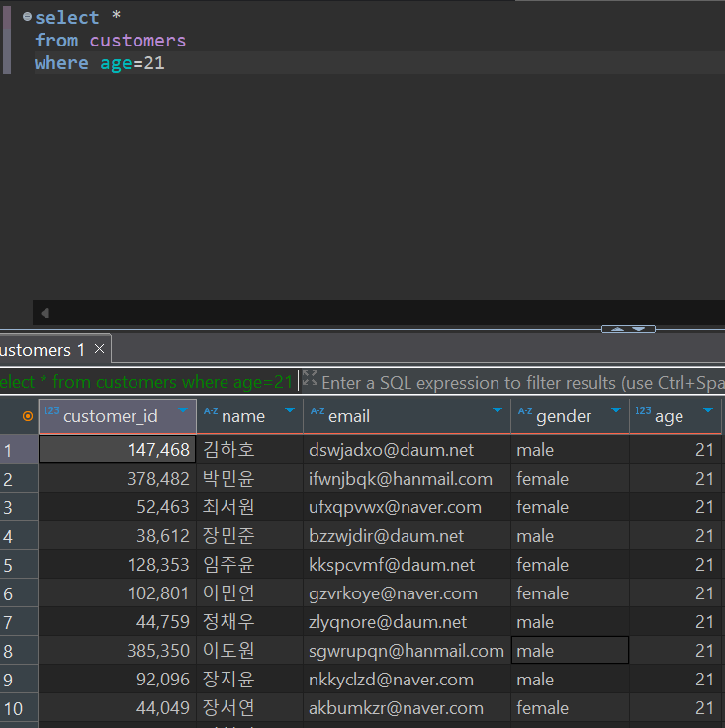Click the word customers in the SQL editor

[x=137, y=41]
